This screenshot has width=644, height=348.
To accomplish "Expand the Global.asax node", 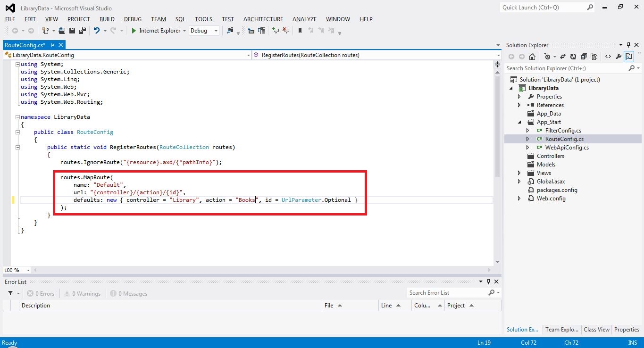I will tap(519, 182).
